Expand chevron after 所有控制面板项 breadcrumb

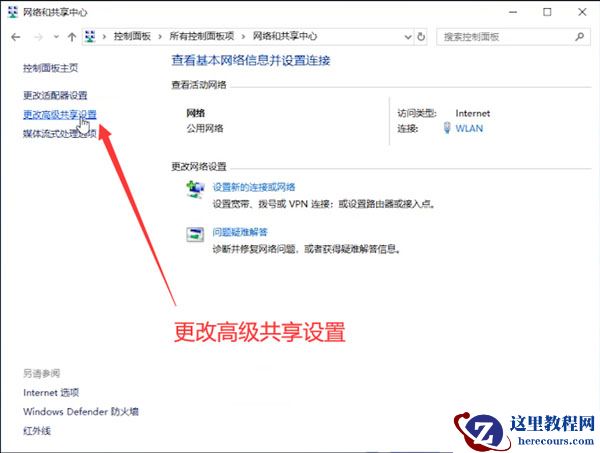243,37
